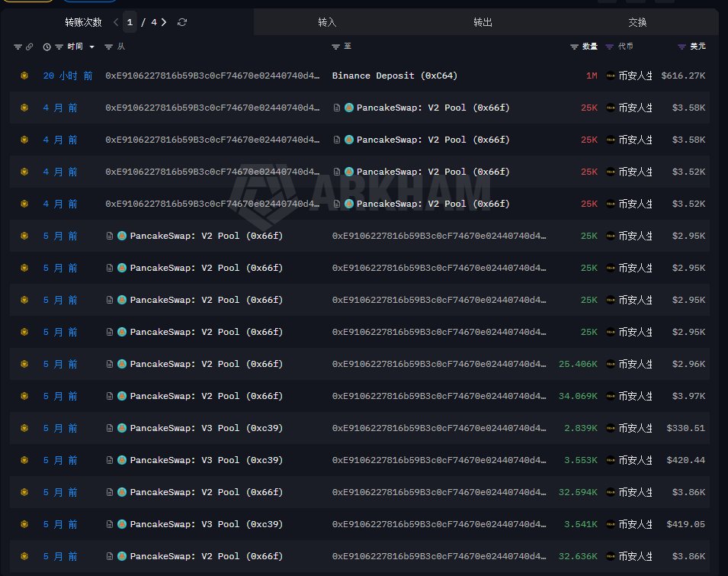Click the 时间 column header label
The height and width of the screenshot is (576, 728).
coord(75,47)
